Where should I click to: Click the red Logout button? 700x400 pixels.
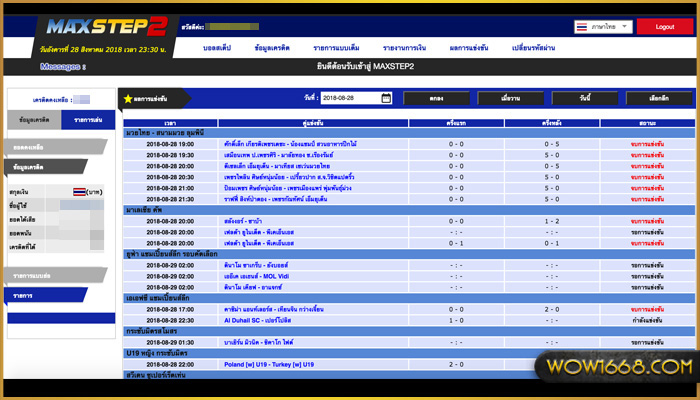663,27
